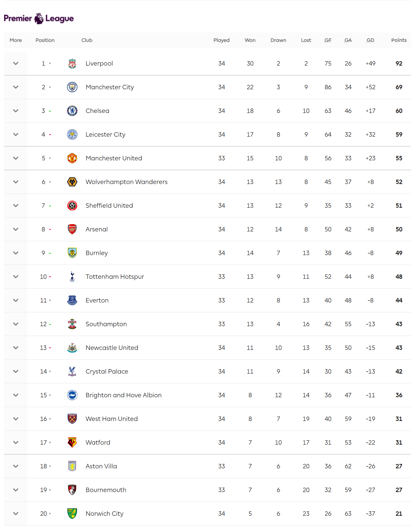Click the Wolverhampton Wanderers wolf crest

coord(72,182)
